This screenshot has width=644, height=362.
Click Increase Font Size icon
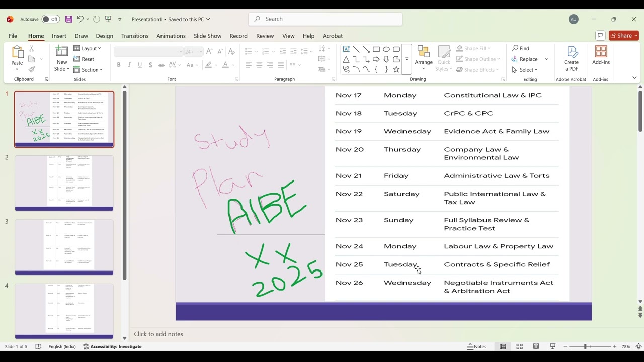(209, 52)
